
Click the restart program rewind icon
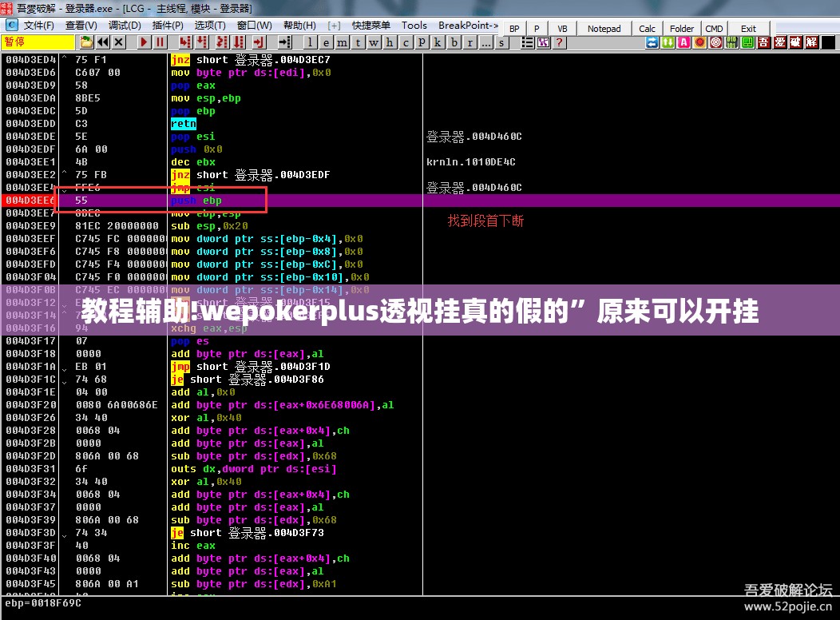coord(103,42)
